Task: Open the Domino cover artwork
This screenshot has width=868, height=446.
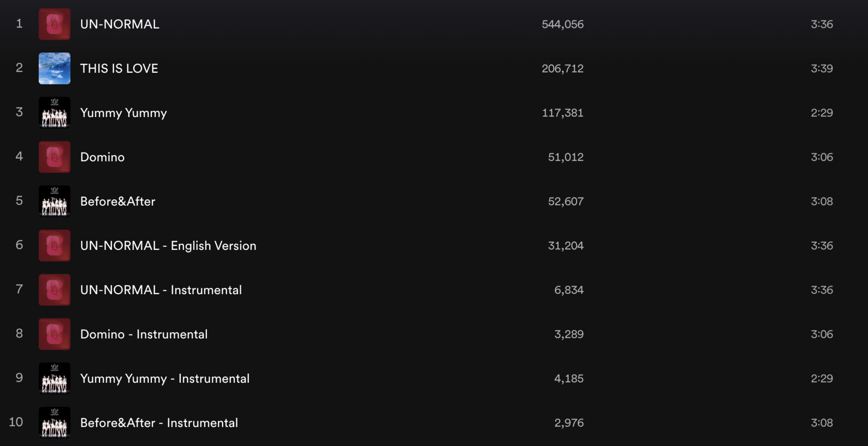Action: (54, 157)
